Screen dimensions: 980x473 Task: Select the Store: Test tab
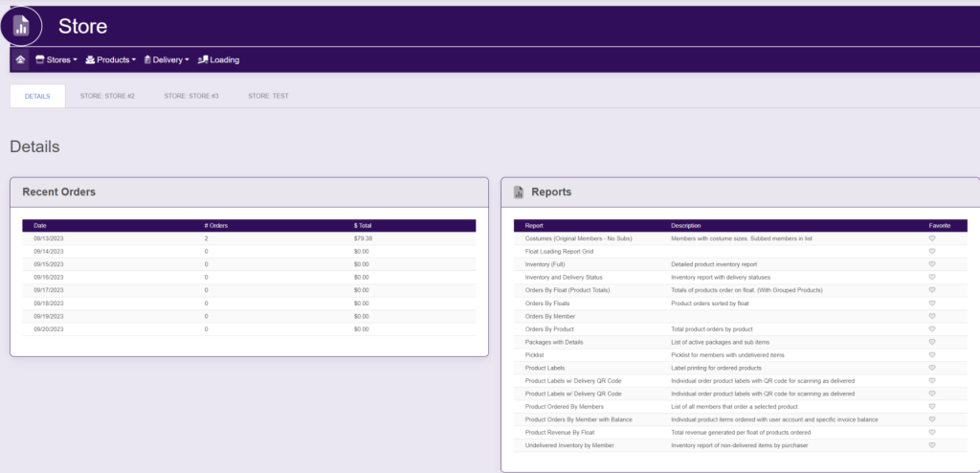268,97
